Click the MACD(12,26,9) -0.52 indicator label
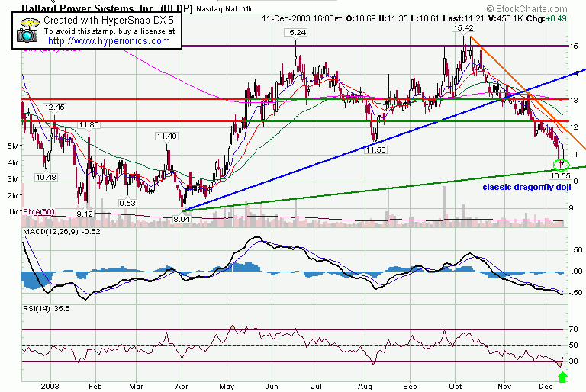Viewport: 586px width, 392px height. [x=62, y=232]
